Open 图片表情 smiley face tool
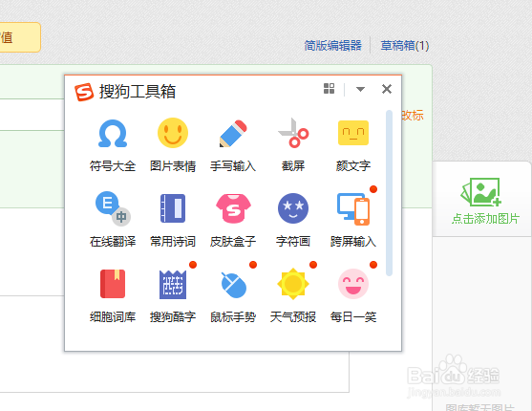This screenshot has height=411, width=532. [173, 133]
